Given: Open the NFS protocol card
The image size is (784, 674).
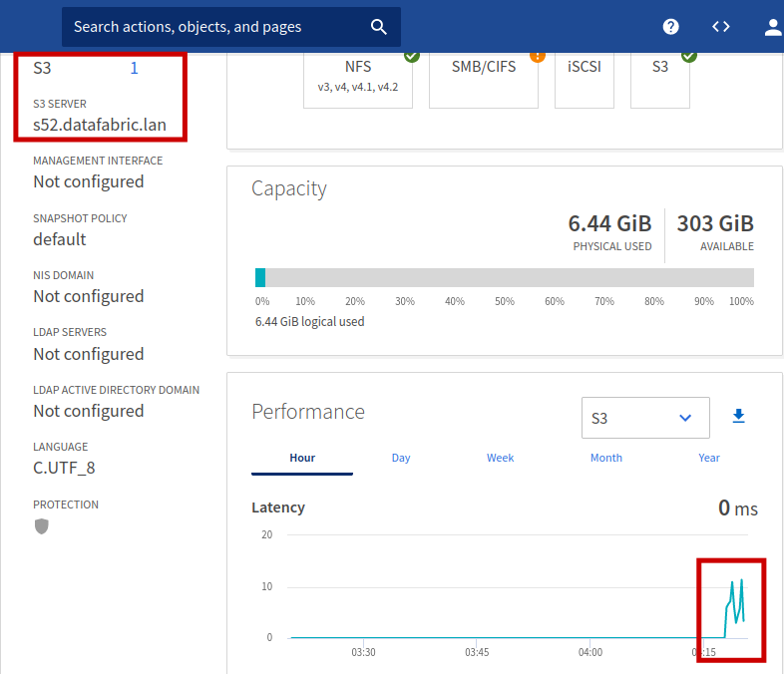Looking at the screenshot, I should click(x=358, y=80).
